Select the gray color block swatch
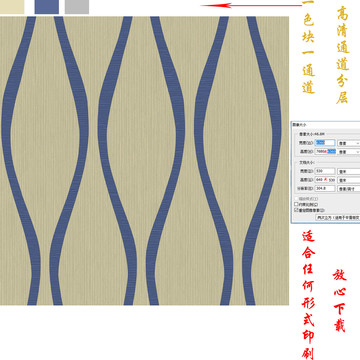Screen dimensions: 360x360 click(77, 7)
